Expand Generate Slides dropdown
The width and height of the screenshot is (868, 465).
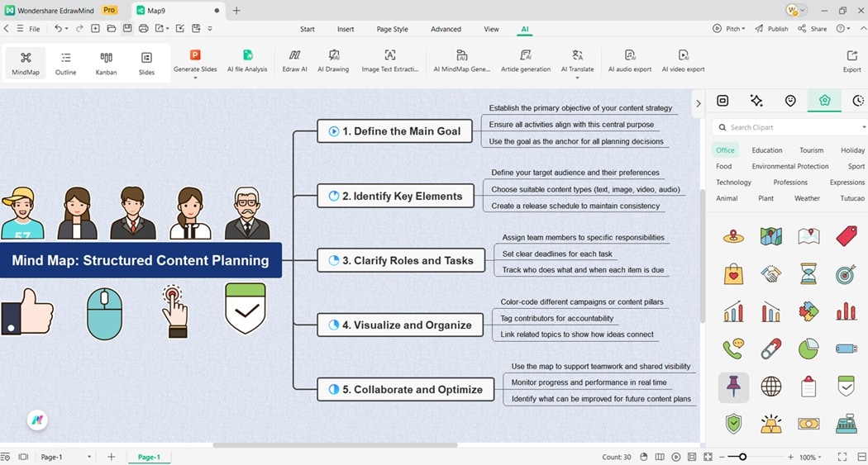click(195, 78)
